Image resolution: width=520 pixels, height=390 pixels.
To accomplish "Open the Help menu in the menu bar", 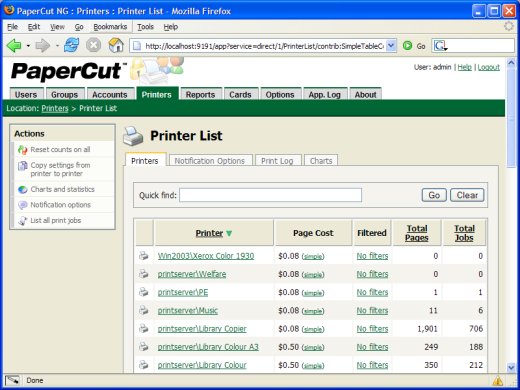I will (171, 27).
